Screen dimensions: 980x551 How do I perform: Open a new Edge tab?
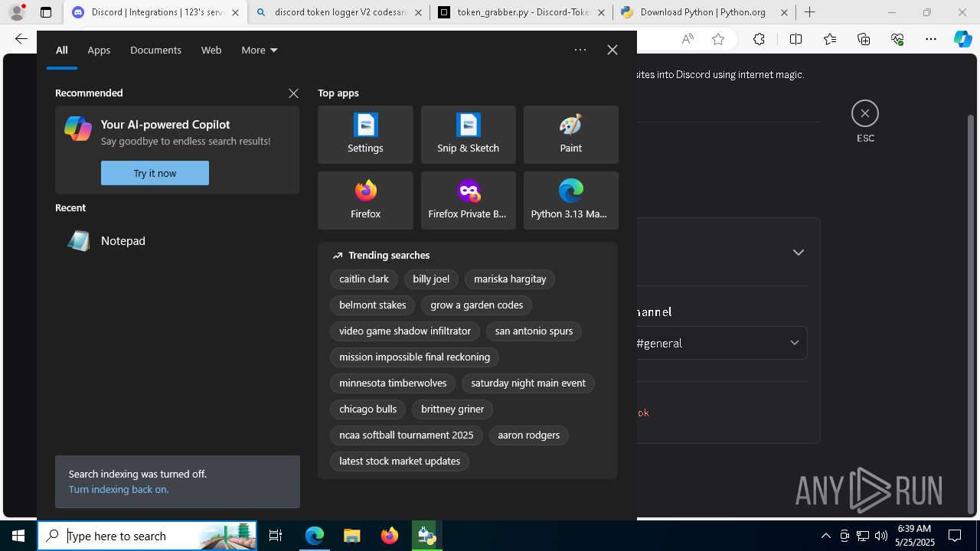810,12
